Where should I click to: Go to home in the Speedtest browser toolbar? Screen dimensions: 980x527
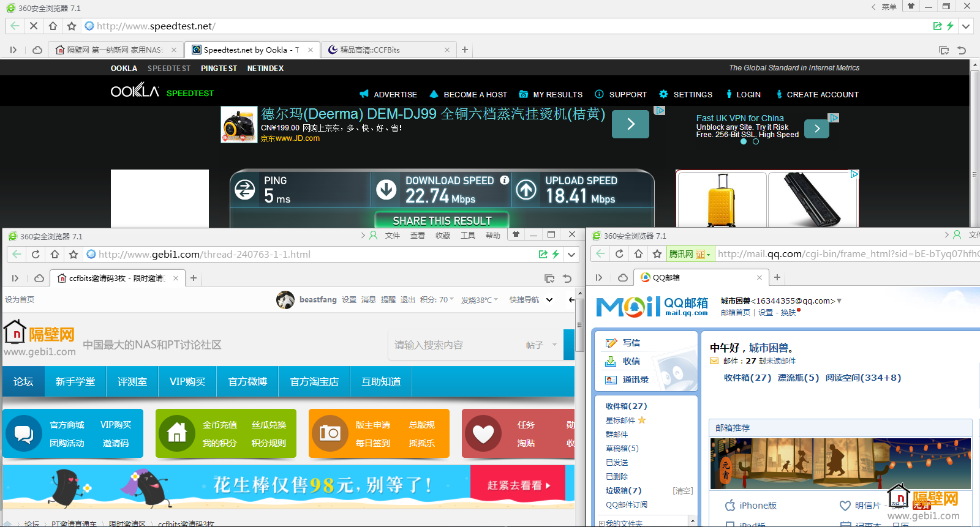click(53, 26)
